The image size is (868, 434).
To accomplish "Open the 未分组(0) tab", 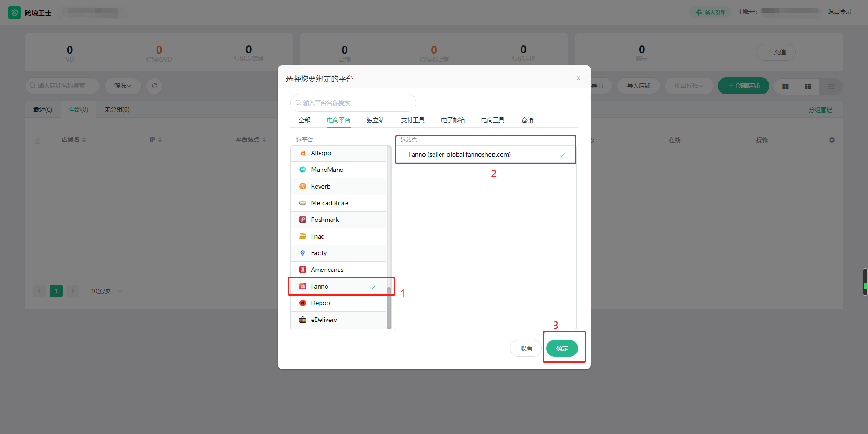I will pyautogui.click(x=117, y=109).
